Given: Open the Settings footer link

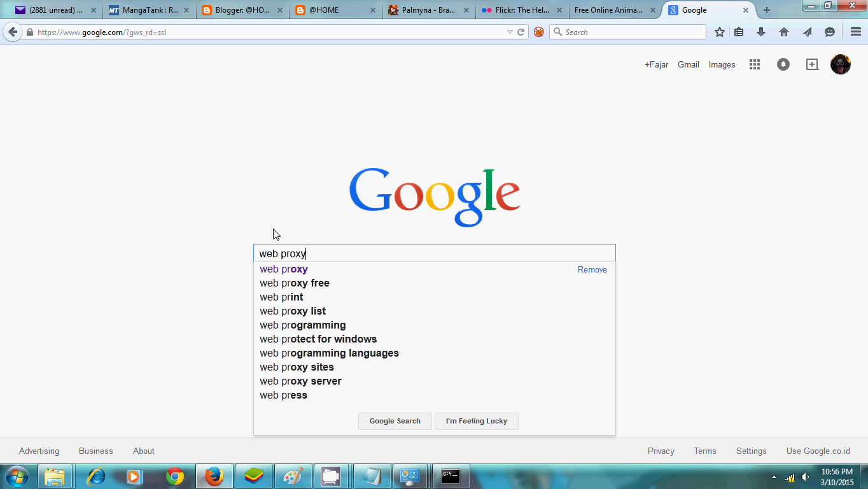Looking at the screenshot, I should (x=752, y=451).
